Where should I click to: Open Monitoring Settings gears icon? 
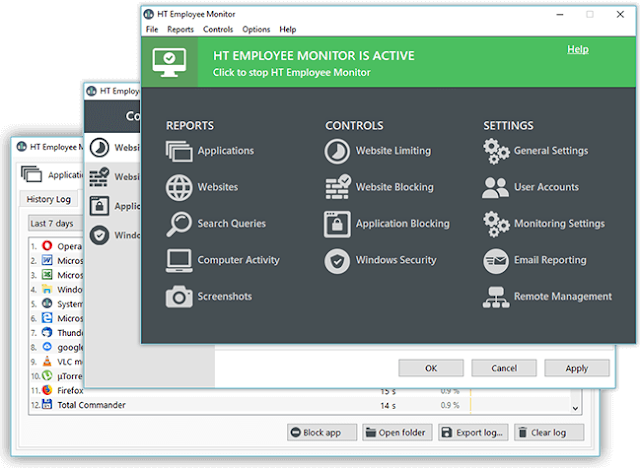click(x=496, y=224)
